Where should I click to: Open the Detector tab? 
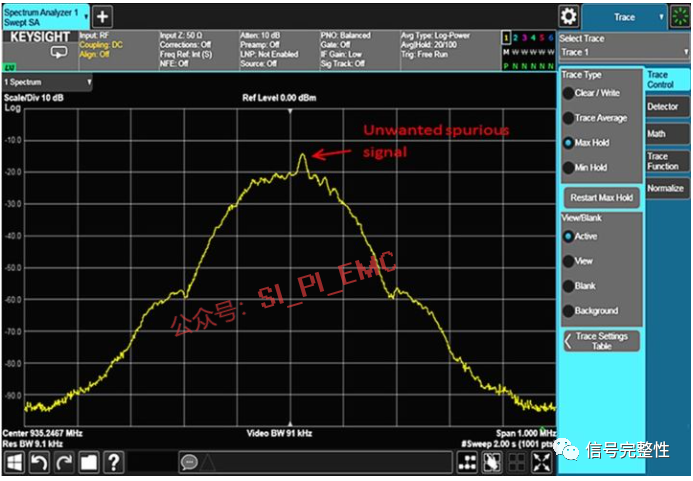pos(667,107)
